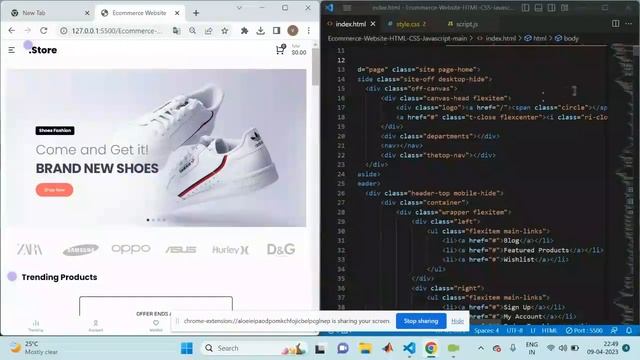The image size is (640, 360).
Task: Show hidden system tray icons chevron
Action: point(481,348)
